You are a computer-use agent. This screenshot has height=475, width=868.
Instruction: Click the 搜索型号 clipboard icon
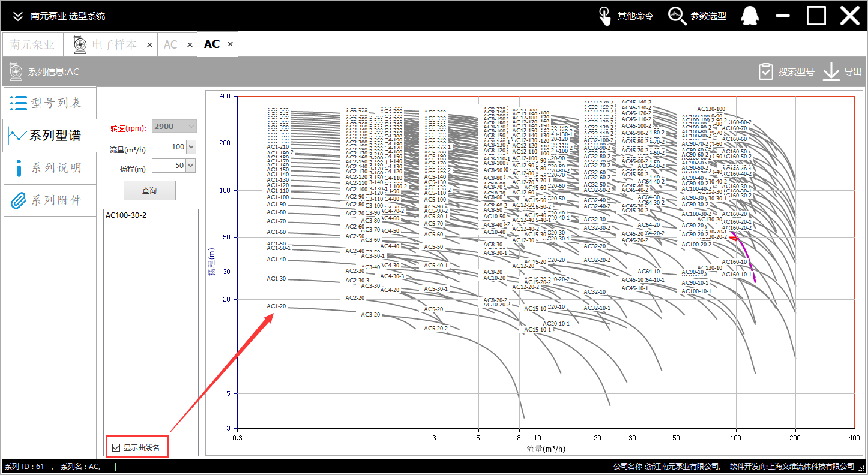click(x=765, y=71)
